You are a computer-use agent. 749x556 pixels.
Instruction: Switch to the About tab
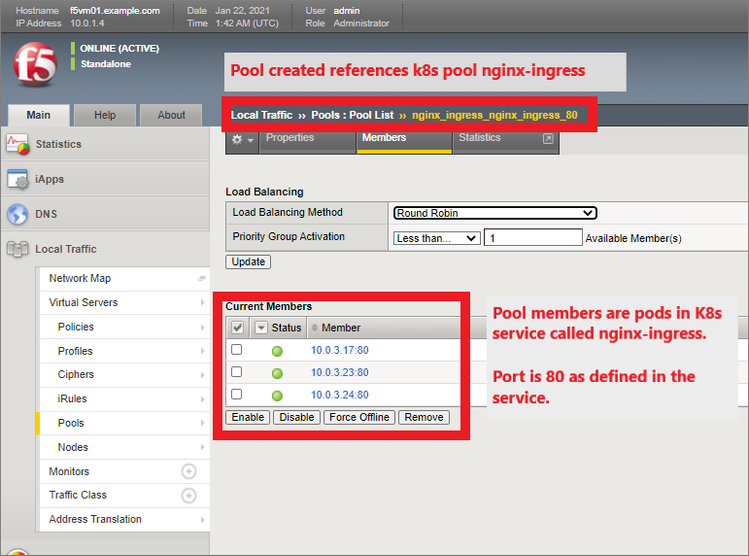[x=171, y=115]
